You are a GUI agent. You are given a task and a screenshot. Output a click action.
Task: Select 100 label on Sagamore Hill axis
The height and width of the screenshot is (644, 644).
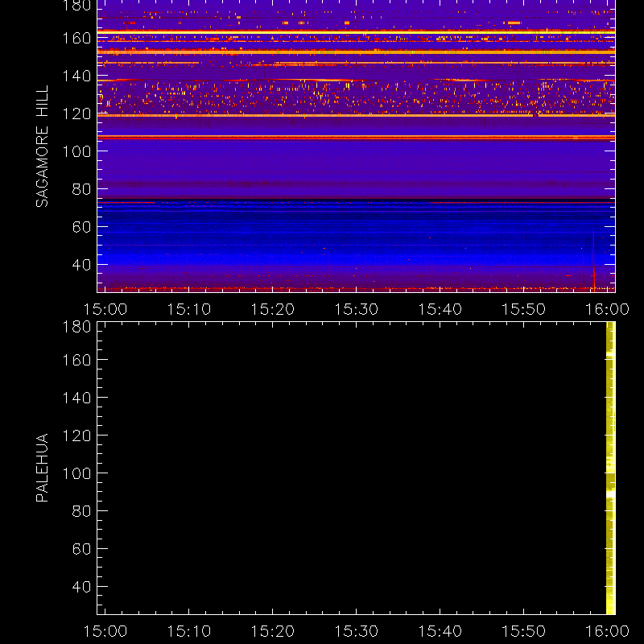point(76,151)
